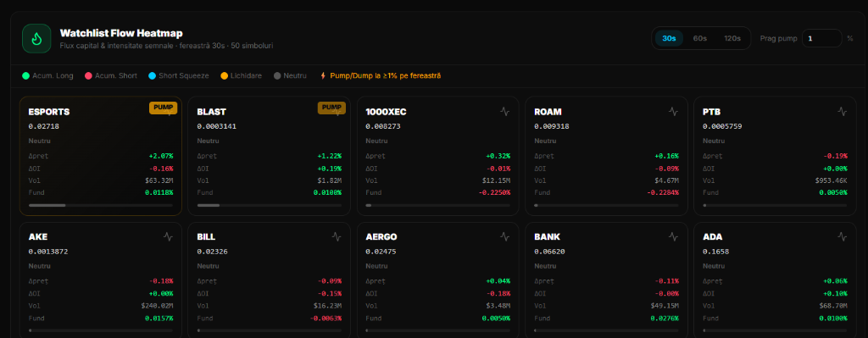Click the red Acum. Short legend dot

(88, 75)
